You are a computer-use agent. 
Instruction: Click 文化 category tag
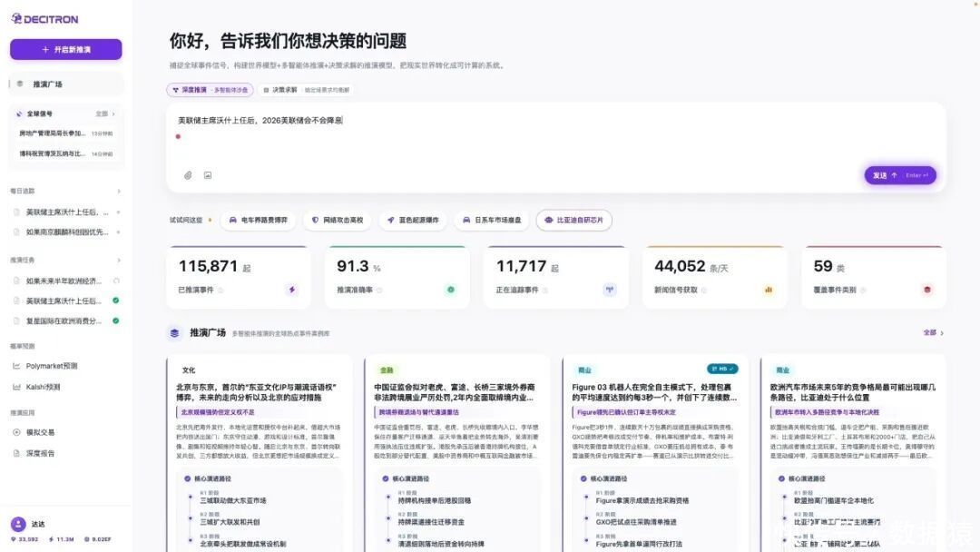(x=189, y=370)
